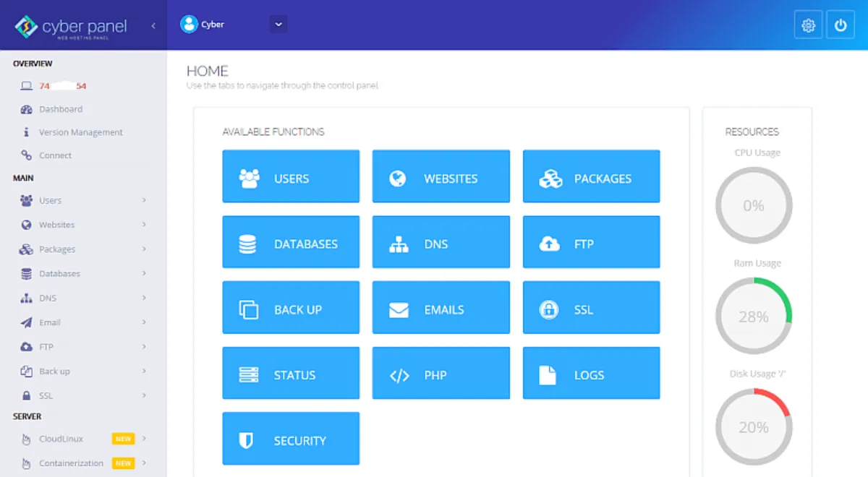Select the FTP cloud upload tile

point(591,241)
